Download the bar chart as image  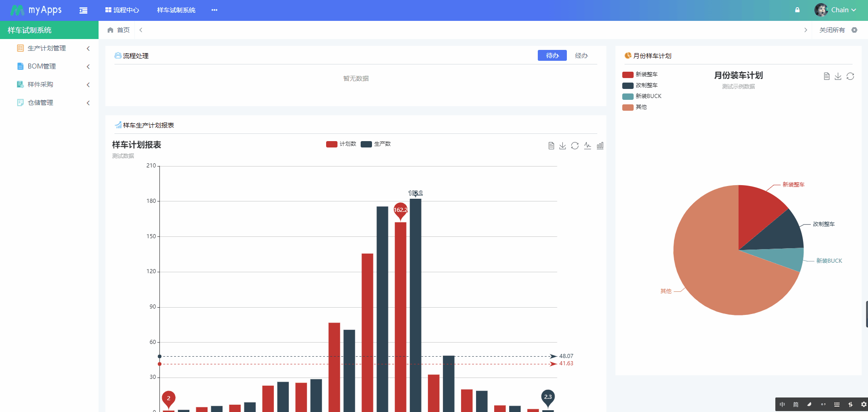click(x=563, y=146)
